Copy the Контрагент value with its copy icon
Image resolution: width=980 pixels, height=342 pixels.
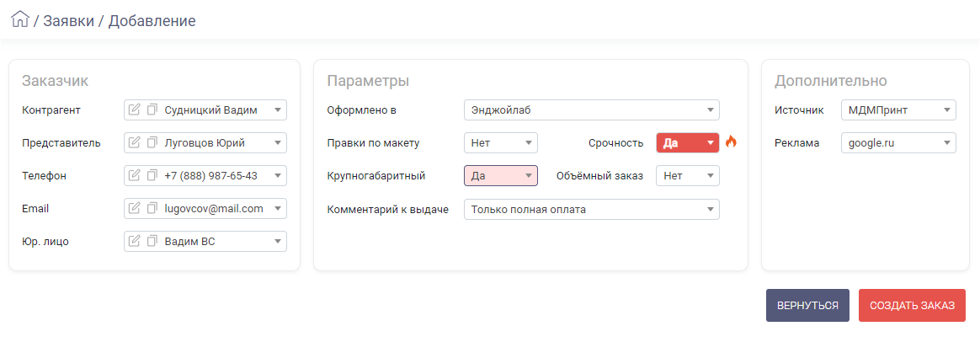tap(152, 110)
